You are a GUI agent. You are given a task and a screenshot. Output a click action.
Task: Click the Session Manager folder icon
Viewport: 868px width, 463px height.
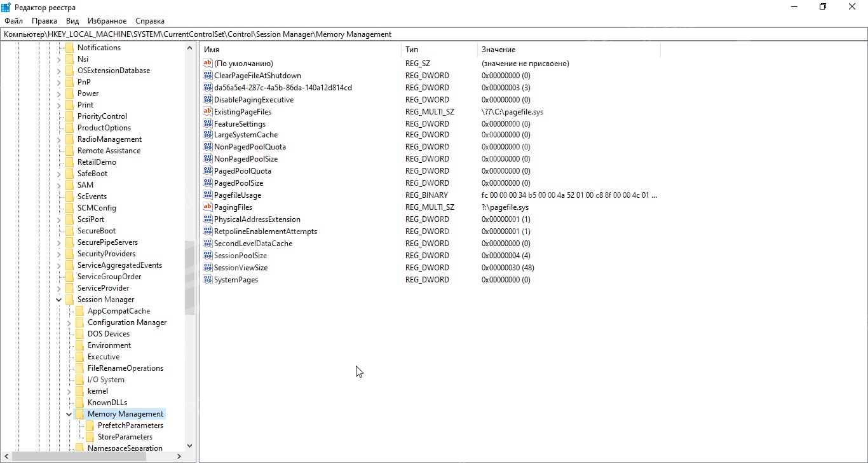69,300
